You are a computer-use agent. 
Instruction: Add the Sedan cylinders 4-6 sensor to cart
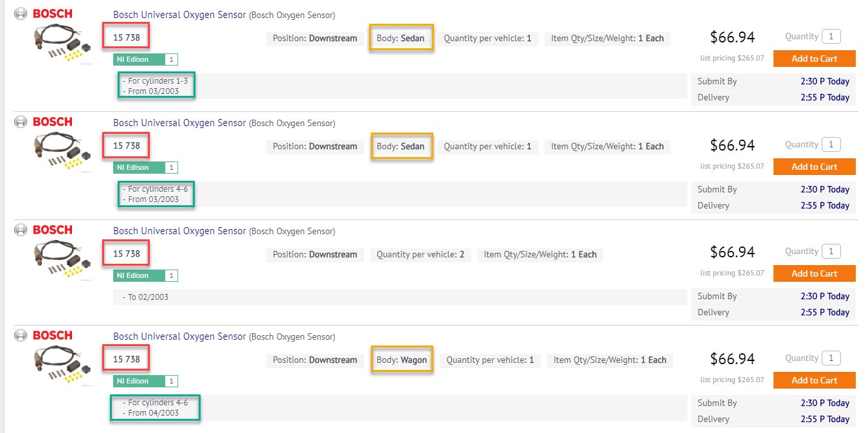[x=814, y=167]
